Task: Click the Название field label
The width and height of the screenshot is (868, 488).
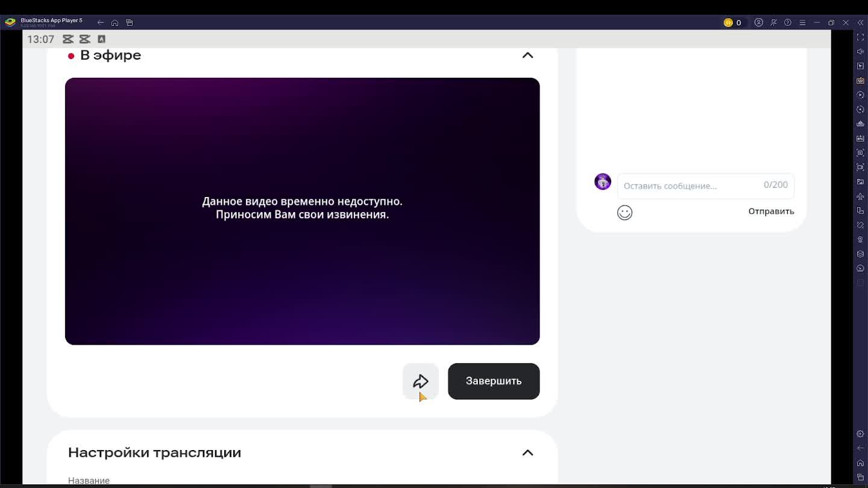Action: click(x=89, y=481)
